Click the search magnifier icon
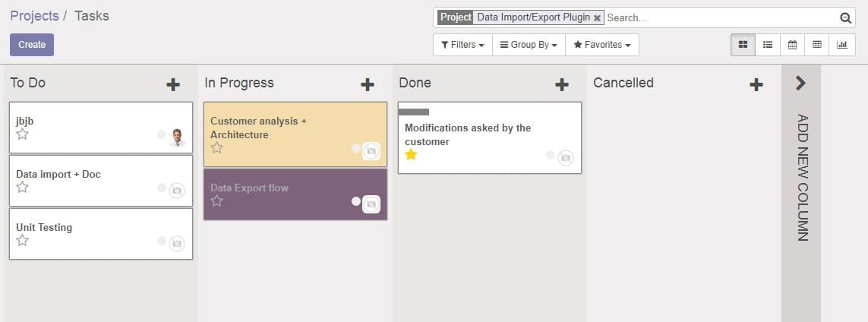This screenshot has width=868, height=322. point(845,18)
